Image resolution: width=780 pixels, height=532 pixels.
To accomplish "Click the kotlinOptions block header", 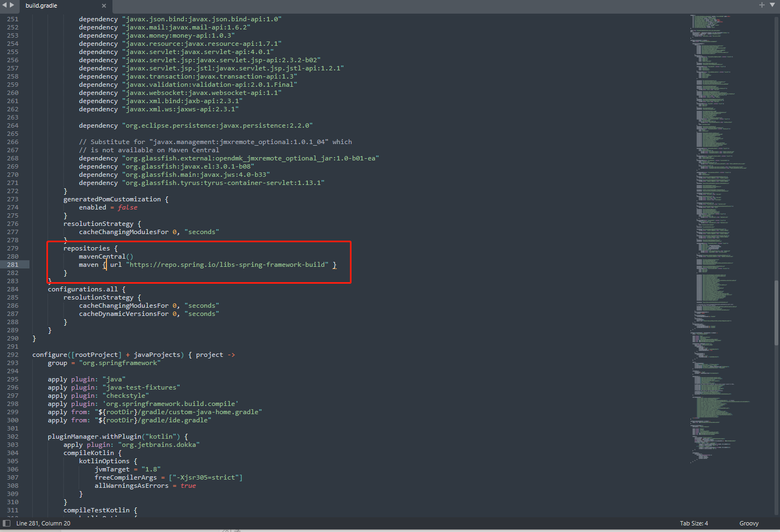I will click(x=108, y=461).
